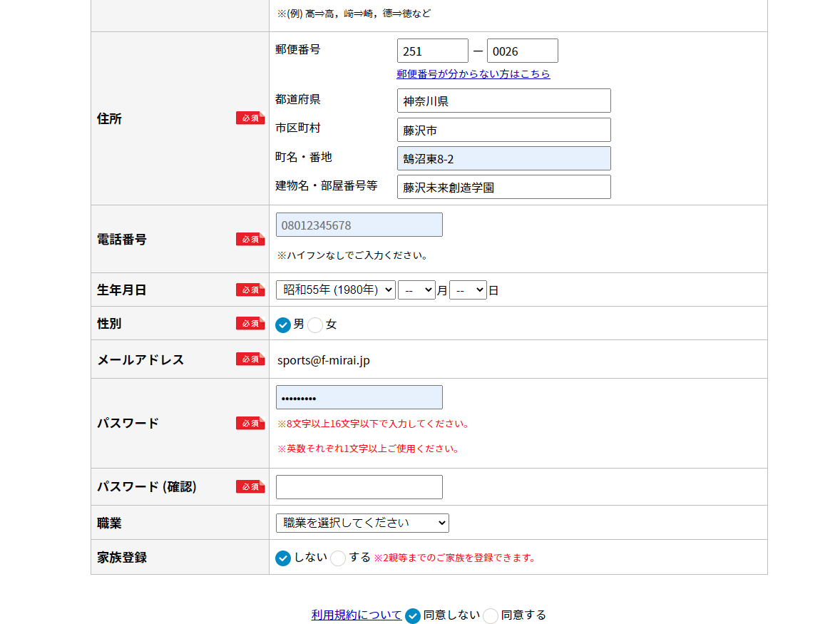Click the 電話番号 phone number field
The height and width of the screenshot is (624, 840).
359,225
